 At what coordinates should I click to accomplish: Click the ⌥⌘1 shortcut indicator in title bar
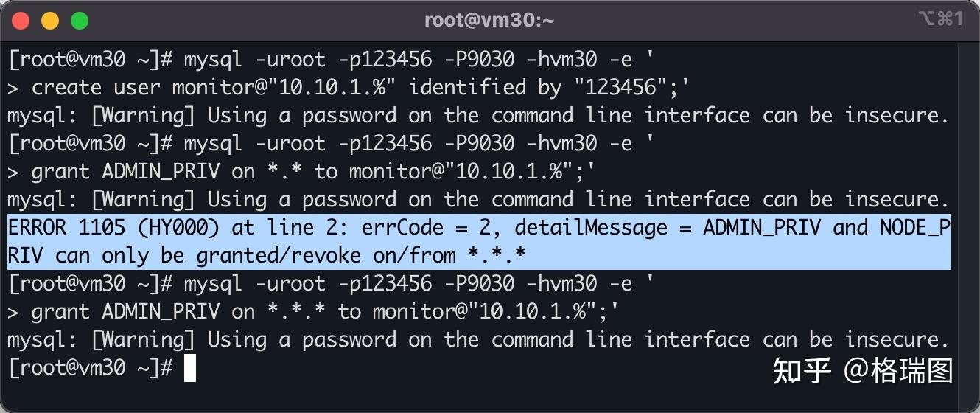940,19
